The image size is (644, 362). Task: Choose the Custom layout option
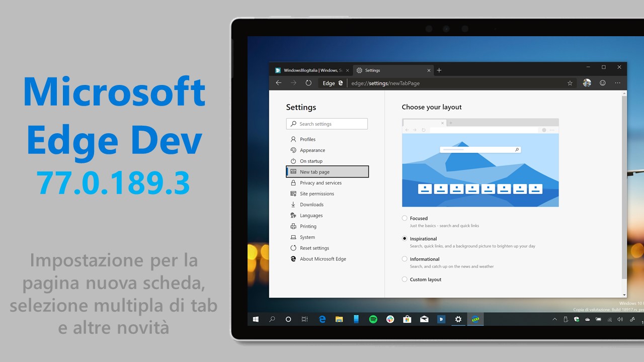405,279
